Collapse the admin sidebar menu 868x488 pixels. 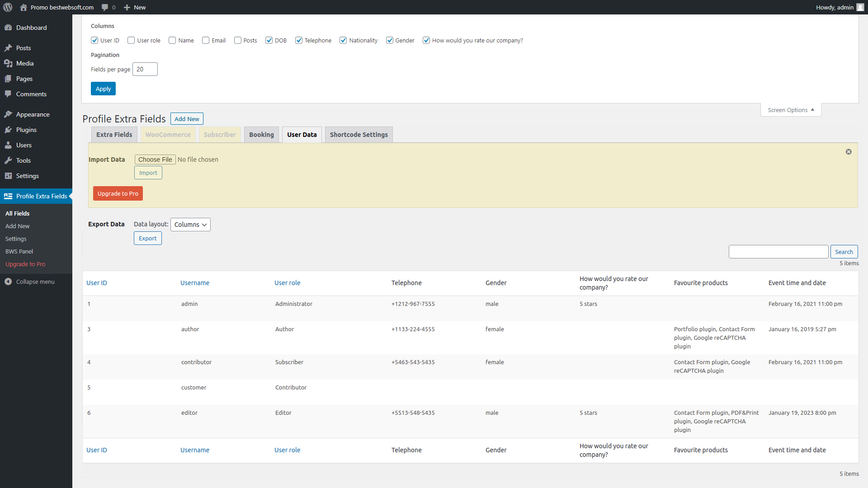pyautogui.click(x=35, y=282)
